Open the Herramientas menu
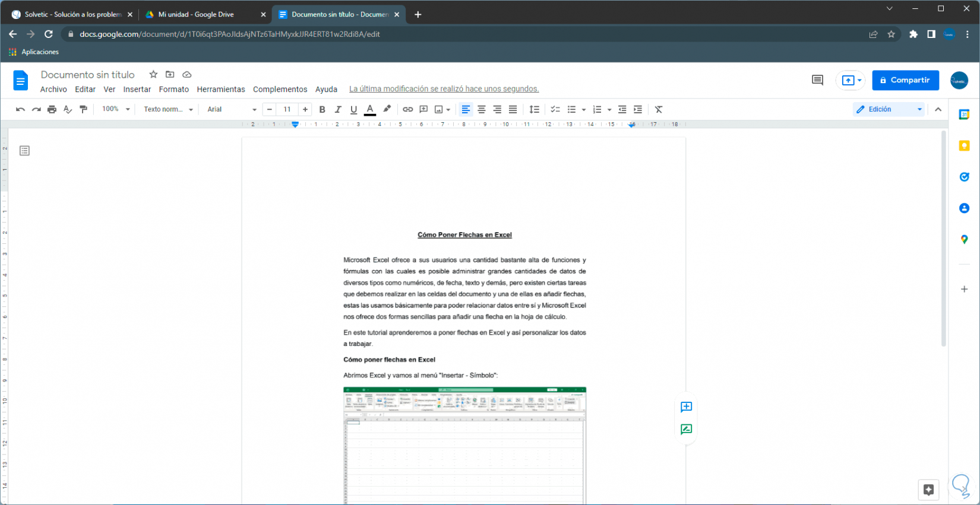Image resolution: width=980 pixels, height=505 pixels. (221, 89)
